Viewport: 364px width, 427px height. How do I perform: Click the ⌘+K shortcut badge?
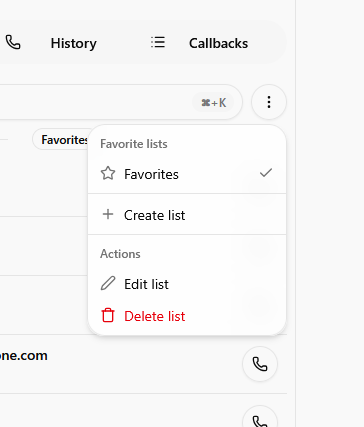pos(213,102)
